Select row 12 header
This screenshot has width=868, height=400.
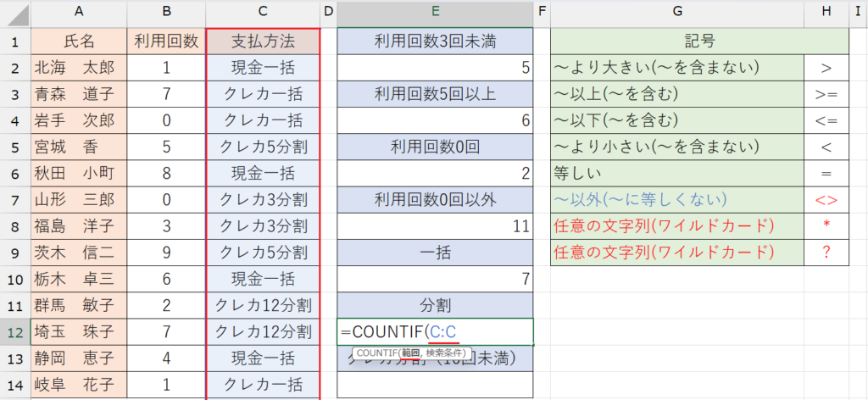coord(15,332)
